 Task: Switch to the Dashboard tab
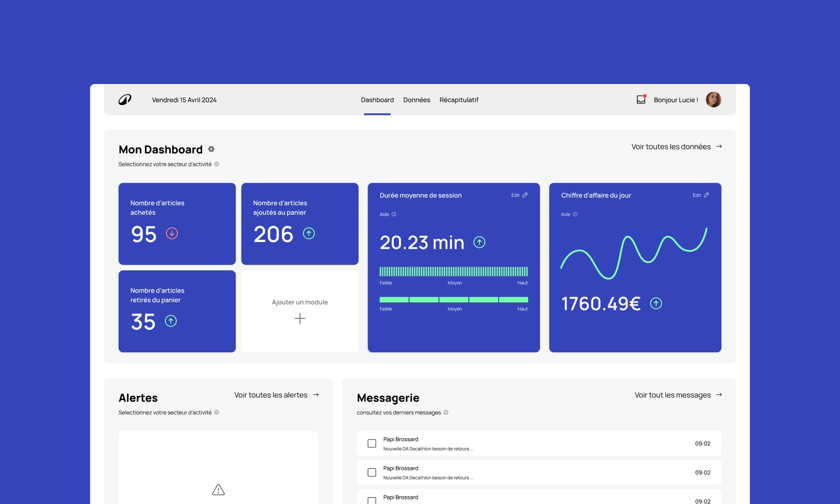tap(377, 100)
